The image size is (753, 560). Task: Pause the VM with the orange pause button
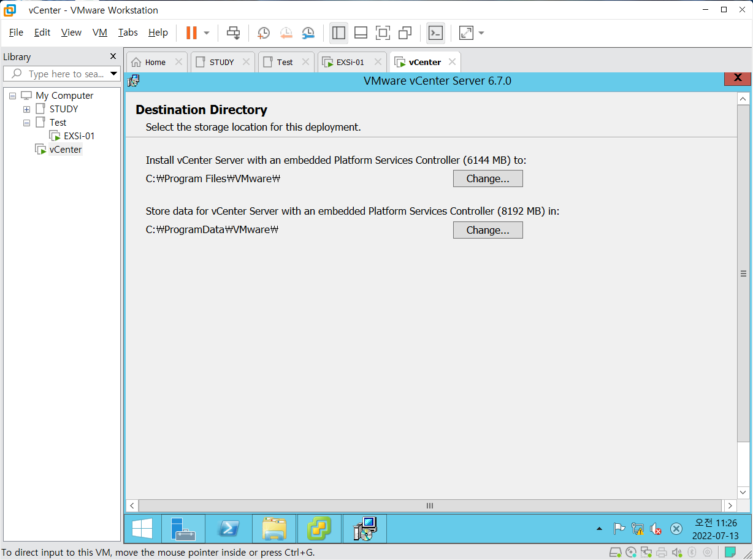tap(191, 33)
